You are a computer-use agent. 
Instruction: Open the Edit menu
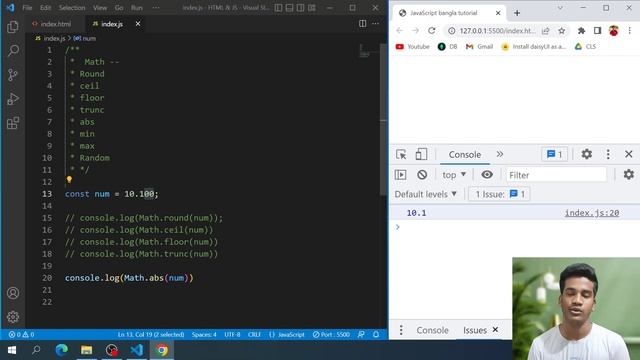click(x=45, y=8)
